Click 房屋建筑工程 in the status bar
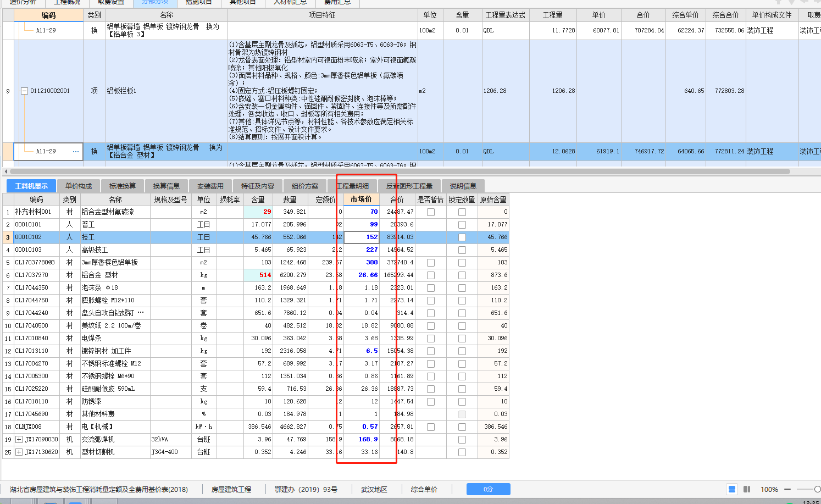This screenshot has height=504, width=821. coord(231,489)
